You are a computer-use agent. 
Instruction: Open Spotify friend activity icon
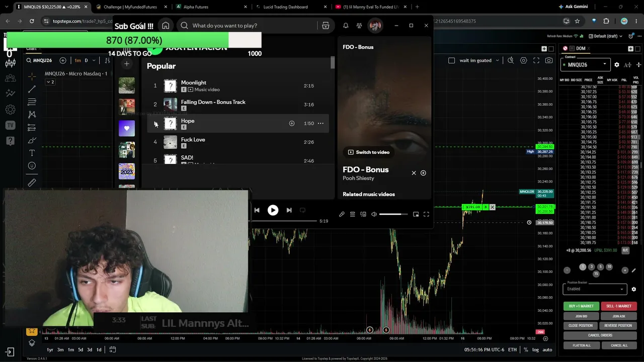pos(359,26)
